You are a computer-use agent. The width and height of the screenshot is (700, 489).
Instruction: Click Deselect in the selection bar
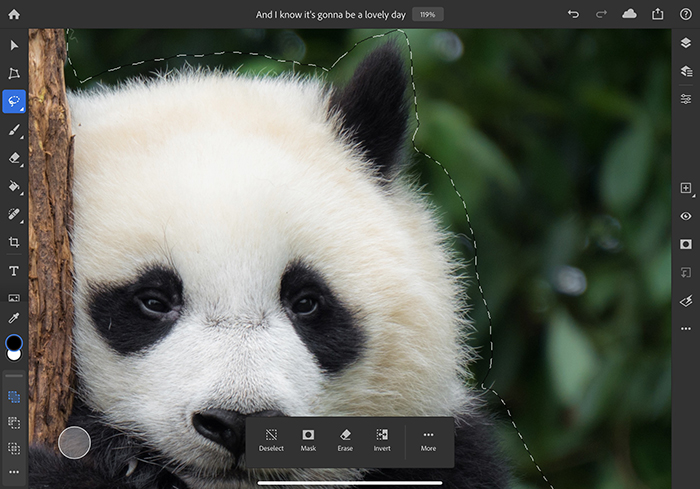pyautogui.click(x=271, y=441)
